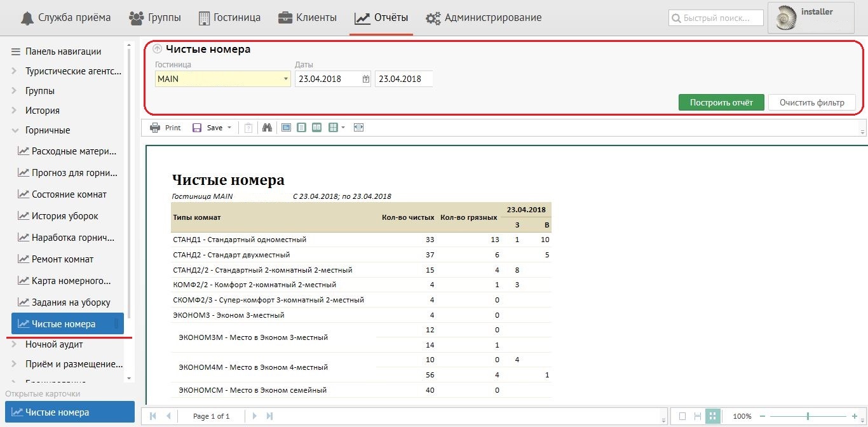Viewport: 868px width, 427px height.
Task: Open the Администрирование menu
Action: (x=484, y=18)
